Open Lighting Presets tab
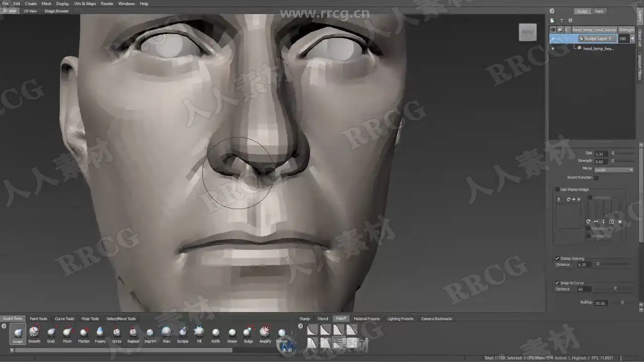 (400, 319)
